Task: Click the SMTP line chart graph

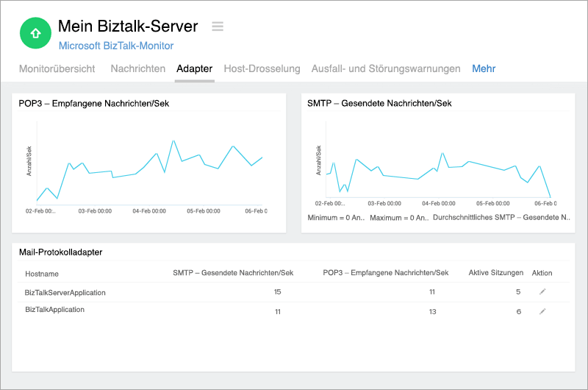Action: coord(438,174)
